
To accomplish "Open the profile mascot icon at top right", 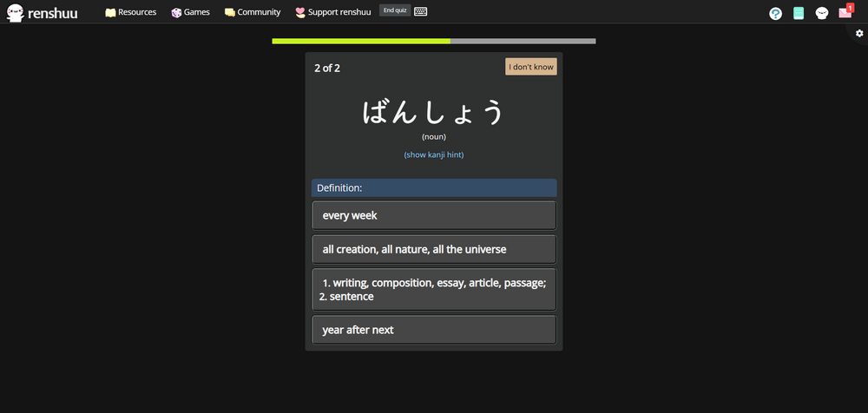I will pyautogui.click(x=821, y=13).
